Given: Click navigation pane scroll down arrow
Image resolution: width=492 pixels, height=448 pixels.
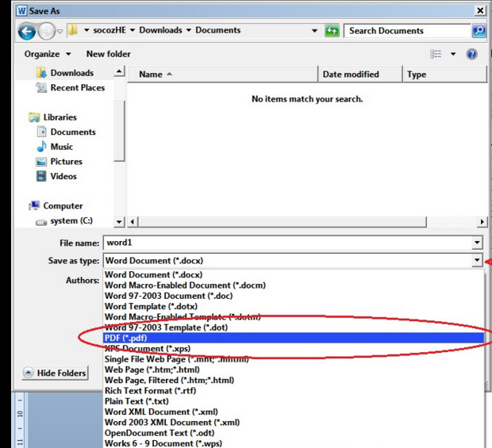Looking at the screenshot, I should [x=119, y=222].
